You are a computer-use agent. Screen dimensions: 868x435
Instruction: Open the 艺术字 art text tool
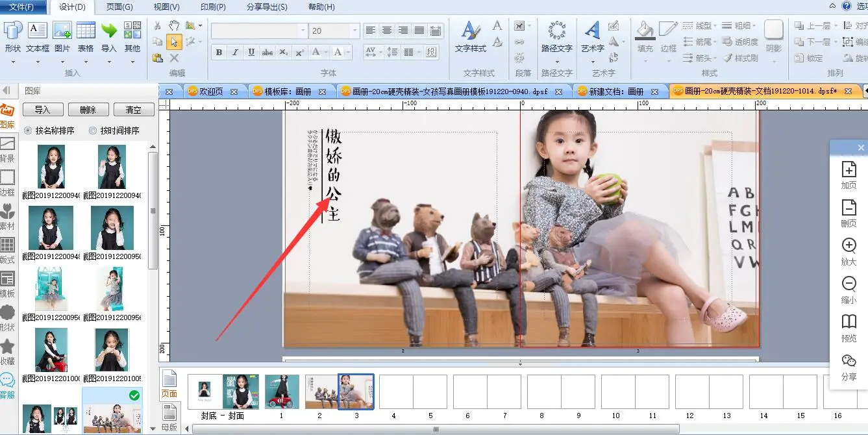(x=592, y=36)
